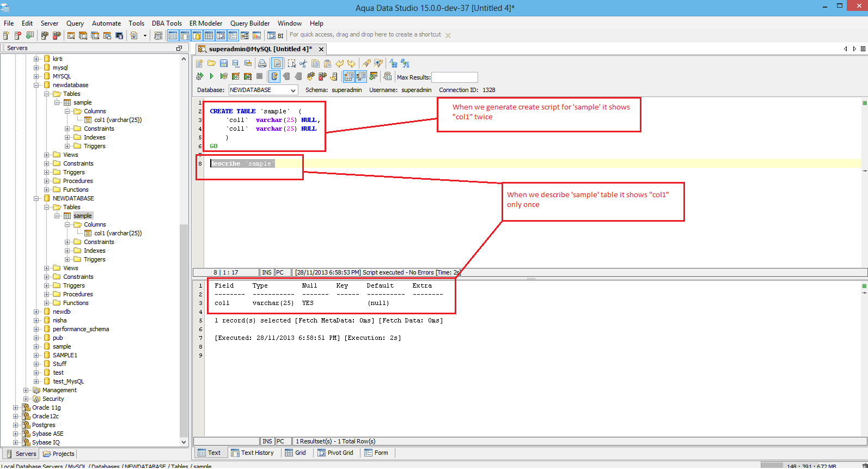Click the gray Stop execution square icon
The width and height of the screenshot is (868, 469).
(259, 76)
